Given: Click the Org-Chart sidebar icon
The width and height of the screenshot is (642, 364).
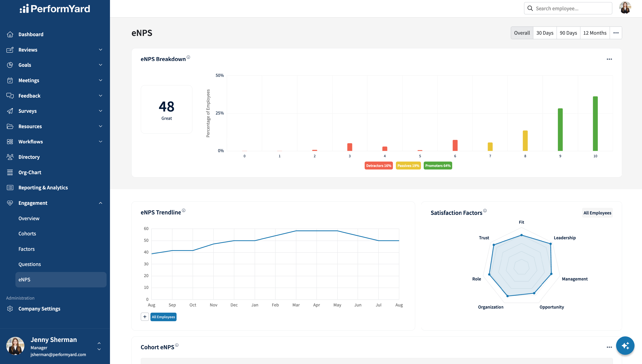Looking at the screenshot, I should (x=10, y=172).
